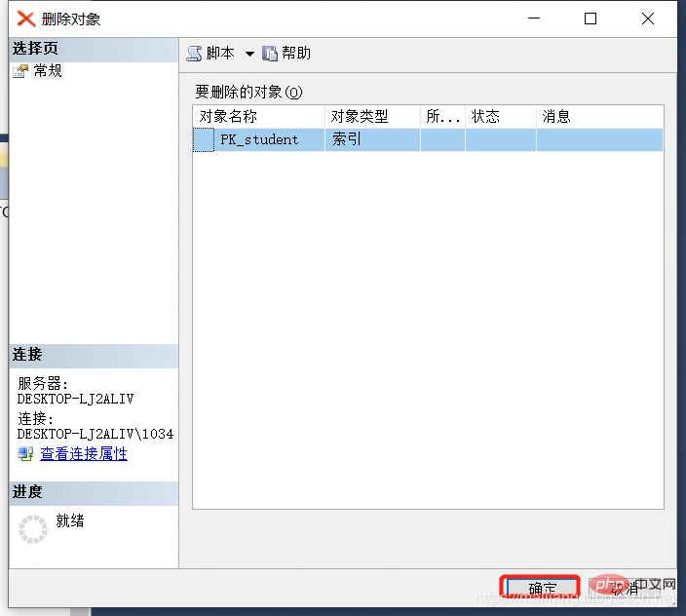Click the Help book icon
The height and width of the screenshot is (616, 686).
(x=270, y=54)
